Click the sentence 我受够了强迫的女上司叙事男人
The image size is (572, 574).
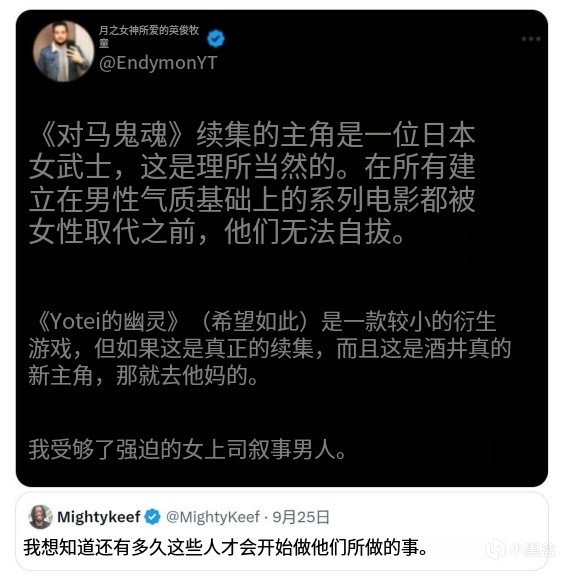point(187,449)
